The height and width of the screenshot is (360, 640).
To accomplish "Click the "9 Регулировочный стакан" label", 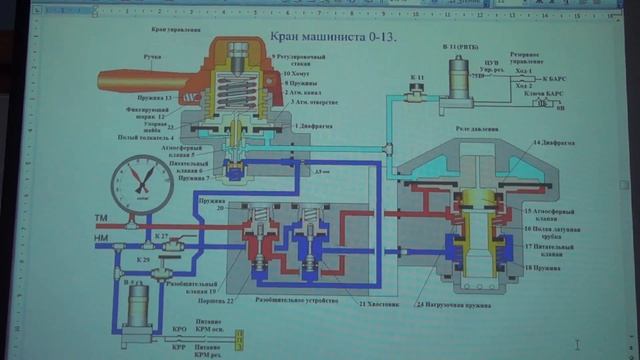I will tap(299, 60).
